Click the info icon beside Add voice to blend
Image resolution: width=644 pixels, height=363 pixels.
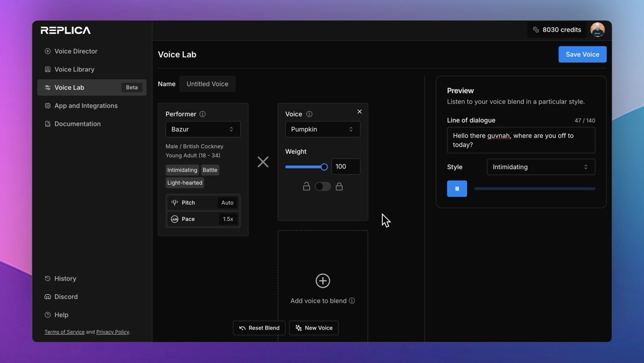coord(352,301)
